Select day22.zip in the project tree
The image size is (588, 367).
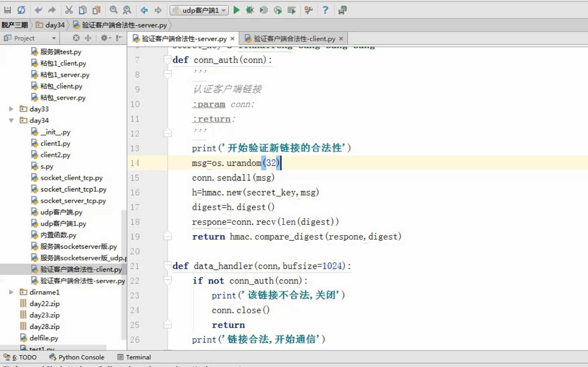tap(40, 304)
